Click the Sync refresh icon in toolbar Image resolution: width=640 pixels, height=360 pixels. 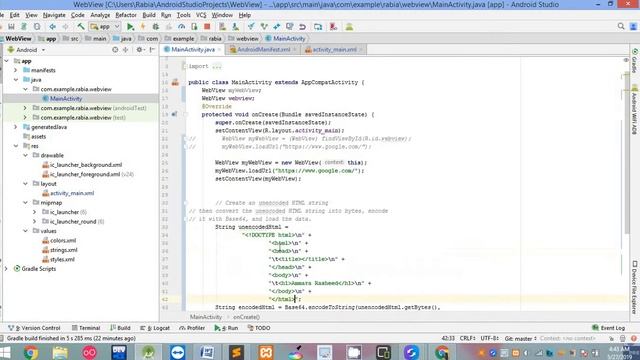37,27
